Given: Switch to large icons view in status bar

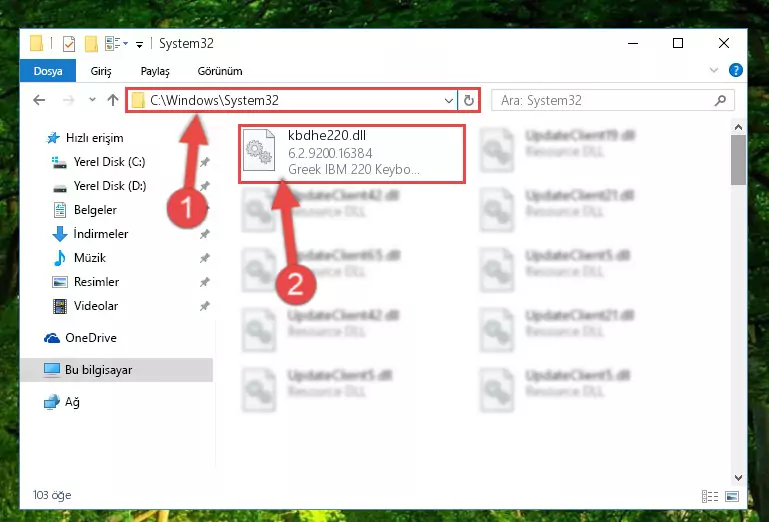Looking at the screenshot, I should pyautogui.click(x=732, y=496).
